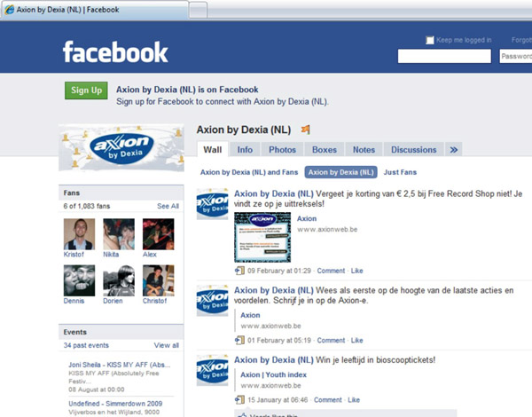Click the Nikita fan name link
The height and width of the screenshot is (417, 532).
[x=111, y=255]
